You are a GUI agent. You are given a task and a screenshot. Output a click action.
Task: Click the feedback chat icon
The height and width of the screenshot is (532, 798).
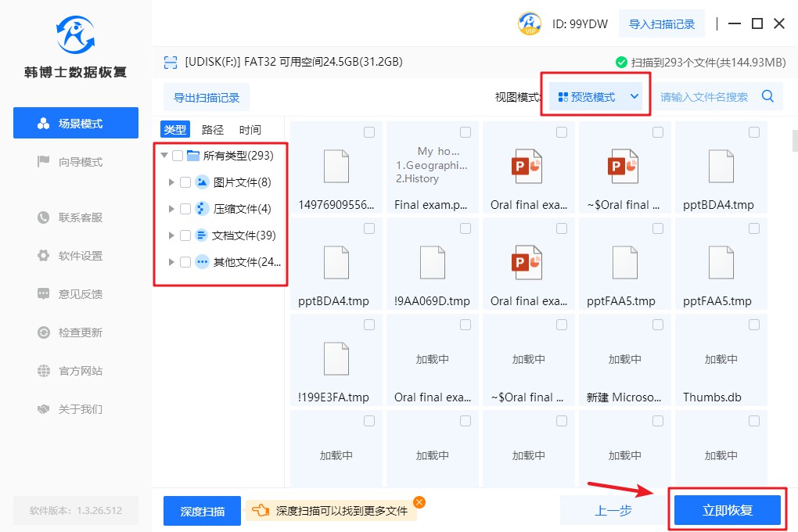pos(43,293)
